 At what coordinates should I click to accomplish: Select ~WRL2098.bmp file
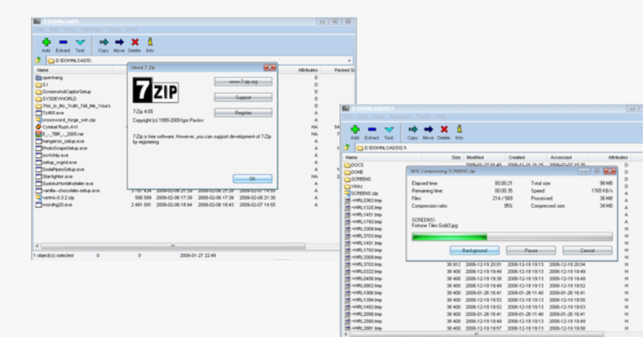(364, 314)
